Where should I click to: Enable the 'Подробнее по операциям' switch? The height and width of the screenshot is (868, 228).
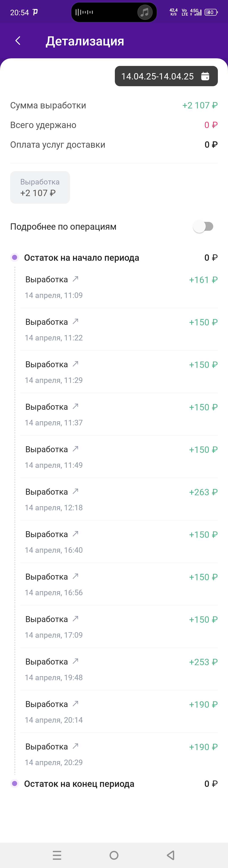(x=204, y=227)
